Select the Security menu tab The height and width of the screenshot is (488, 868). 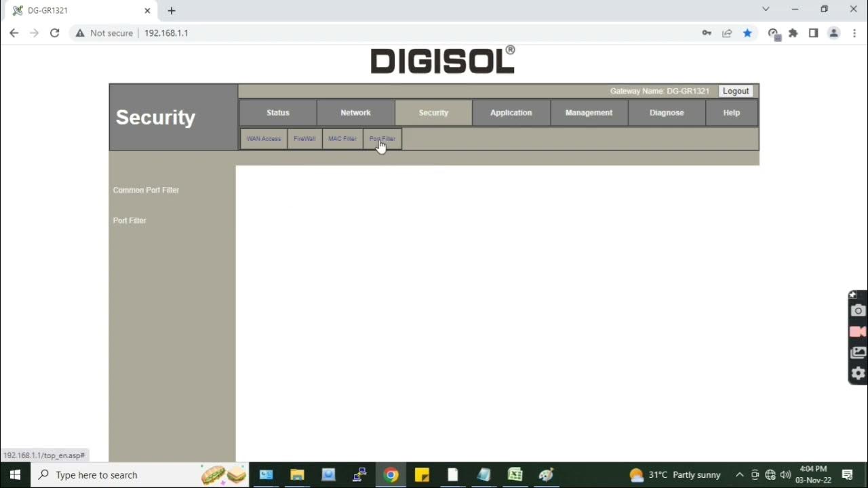click(x=433, y=113)
